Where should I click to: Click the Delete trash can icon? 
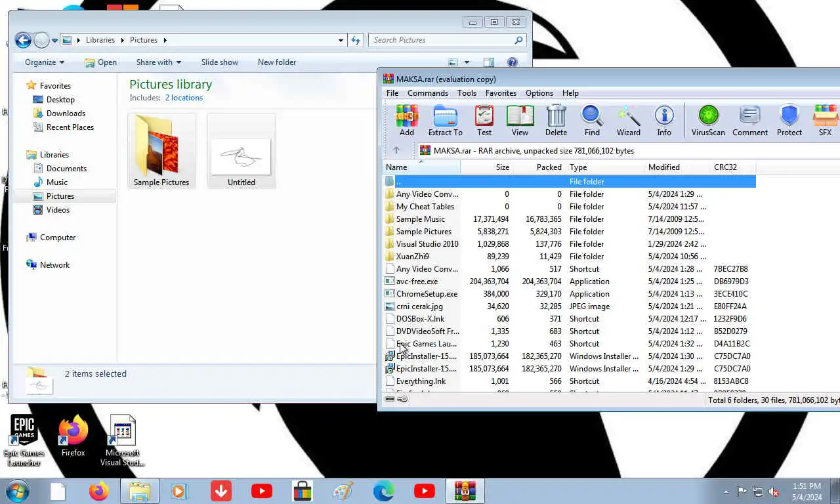coord(556,121)
